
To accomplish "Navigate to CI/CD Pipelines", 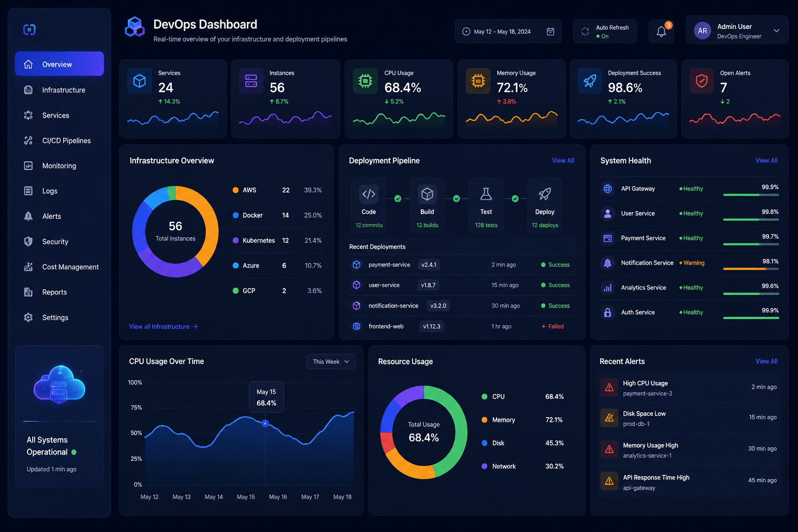I will point(59,140).
